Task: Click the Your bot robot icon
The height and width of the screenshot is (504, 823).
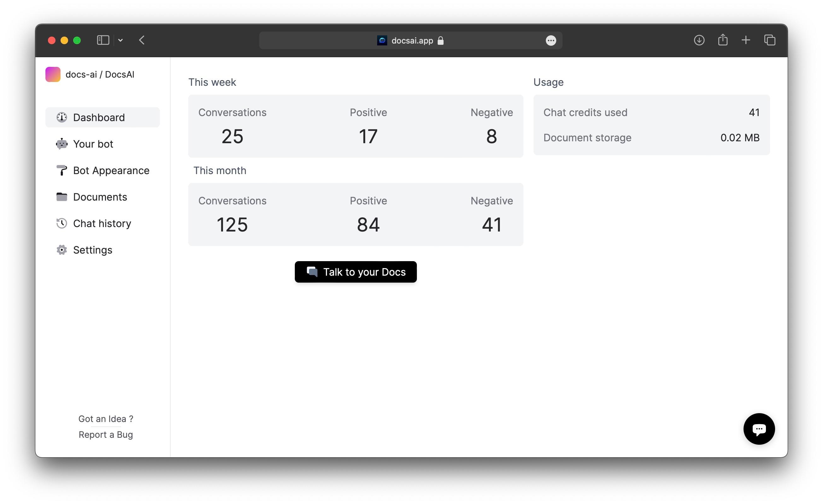Action: tap(61, 144)
